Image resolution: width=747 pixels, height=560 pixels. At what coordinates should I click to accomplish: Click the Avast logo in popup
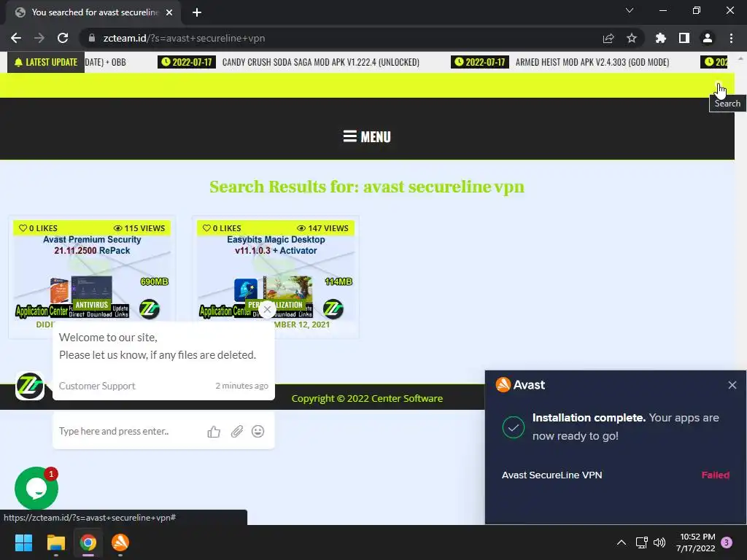(x=519, y=385)
